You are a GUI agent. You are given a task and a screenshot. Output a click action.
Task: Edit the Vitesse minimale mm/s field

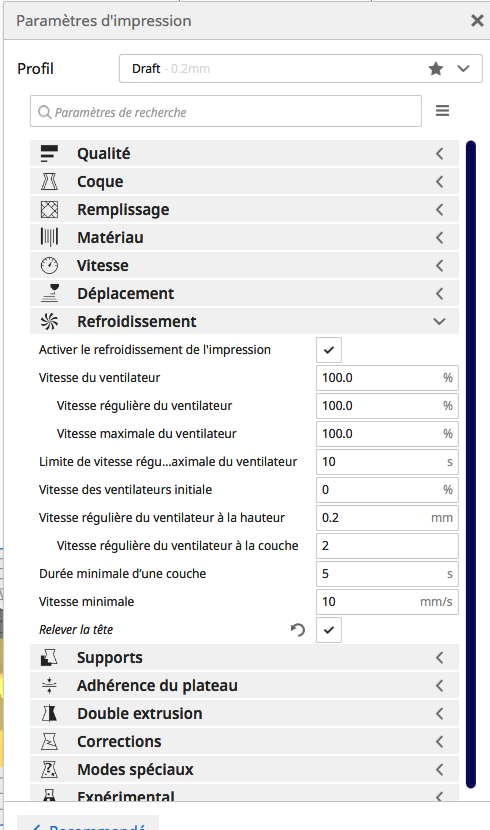click(x=387, y=602)
